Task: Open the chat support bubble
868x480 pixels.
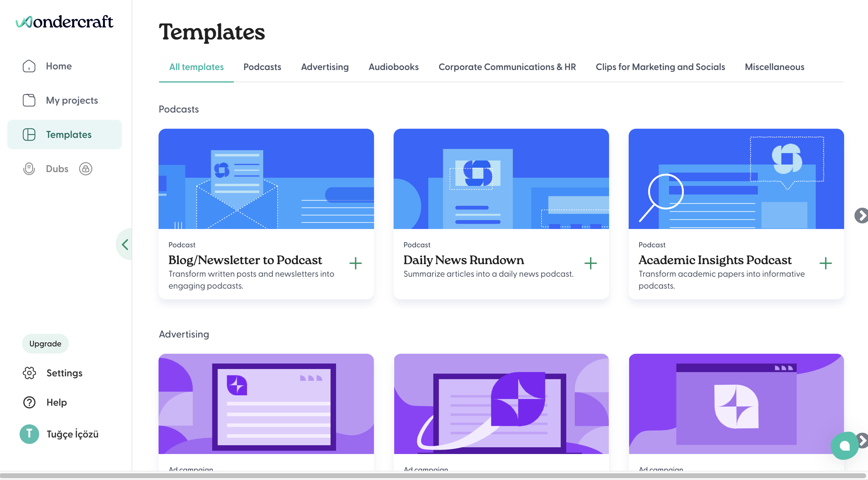Action: tap(844, 446)
